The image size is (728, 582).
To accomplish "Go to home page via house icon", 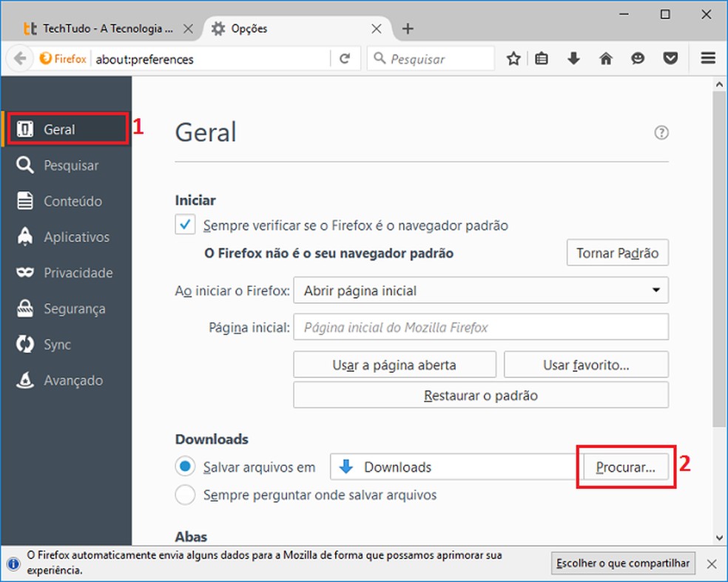I will coord(605,58).
